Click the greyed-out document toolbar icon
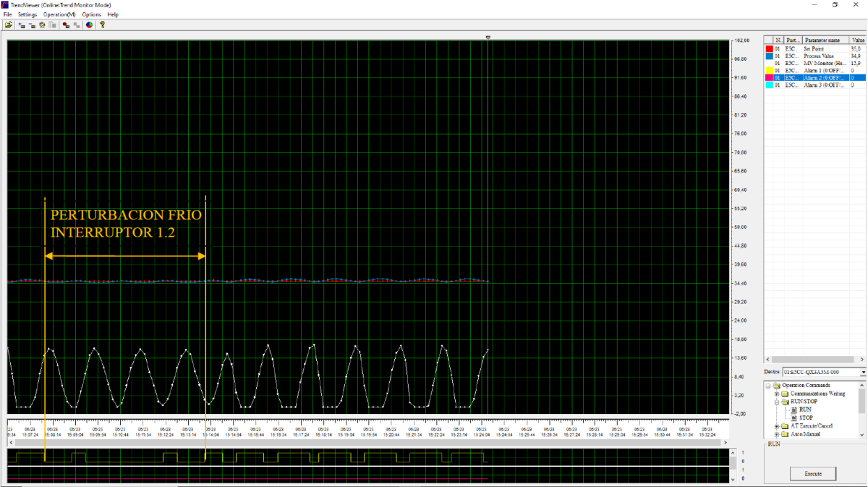This screenshot has height=487, width=868. coord(52,25)
